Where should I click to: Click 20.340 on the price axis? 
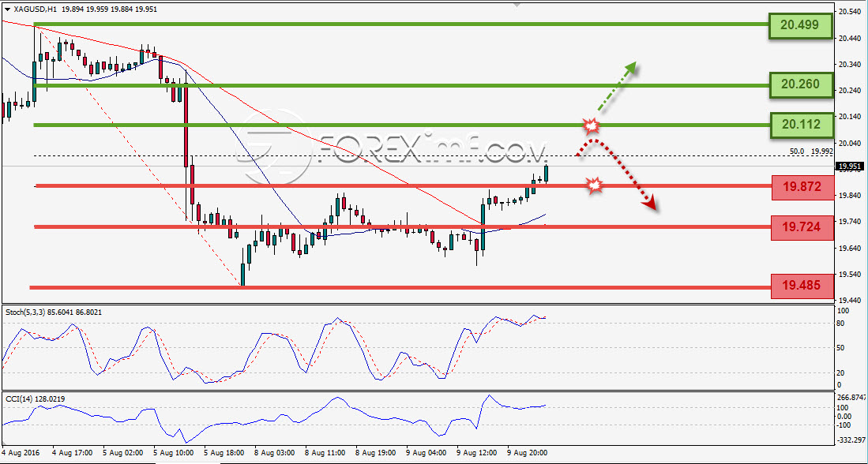point(850,64)
